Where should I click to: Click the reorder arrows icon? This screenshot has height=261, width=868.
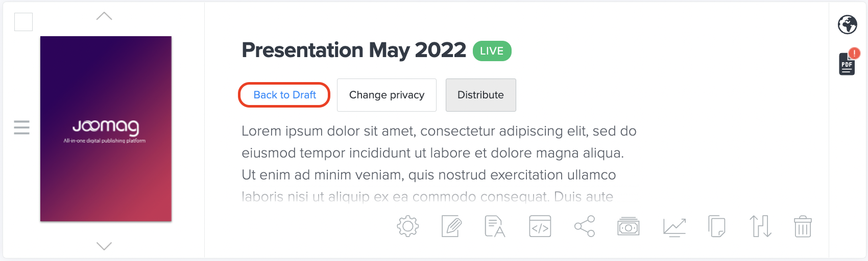[x=760, y=226]
